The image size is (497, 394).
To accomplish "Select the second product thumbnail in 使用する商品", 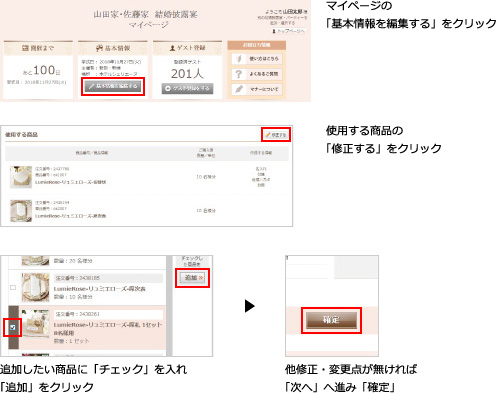I will click(x=21, y=211).
